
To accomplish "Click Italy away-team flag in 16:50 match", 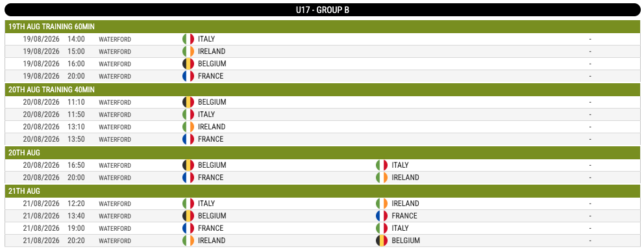I will pyautogui.click(x=382, y=165).
